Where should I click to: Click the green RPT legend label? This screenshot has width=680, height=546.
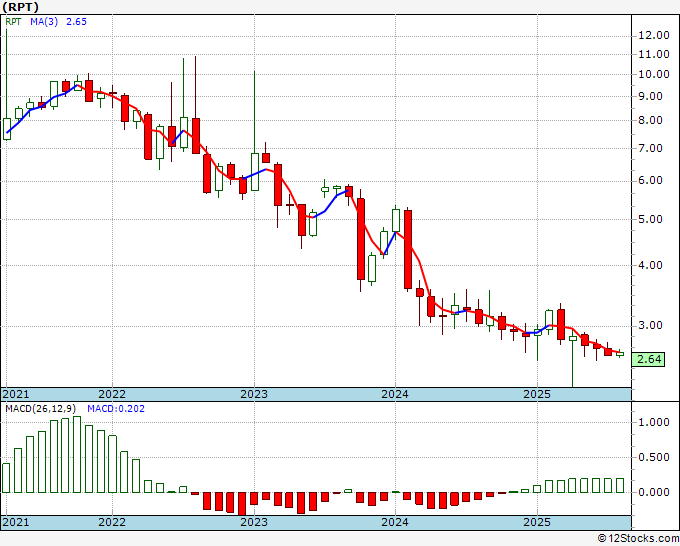(13, 22)
